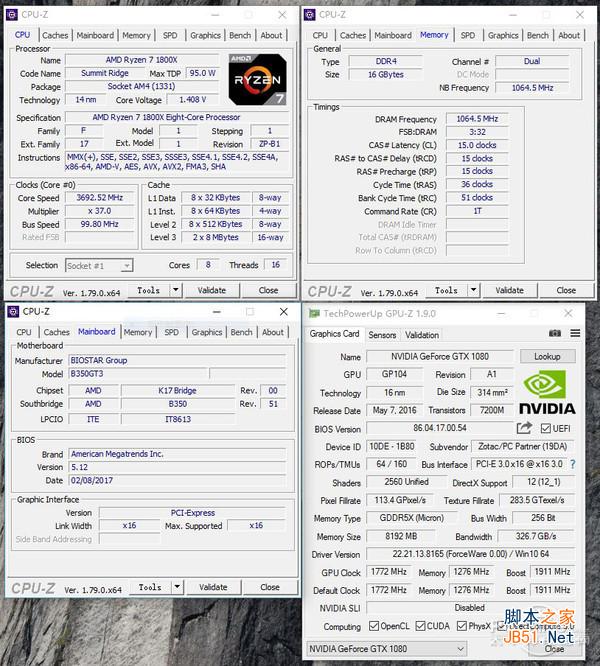This screenshot has width=600, height=666.
Task: Close the Mainboard CPU-Z window with X
Action: point(284,312)
